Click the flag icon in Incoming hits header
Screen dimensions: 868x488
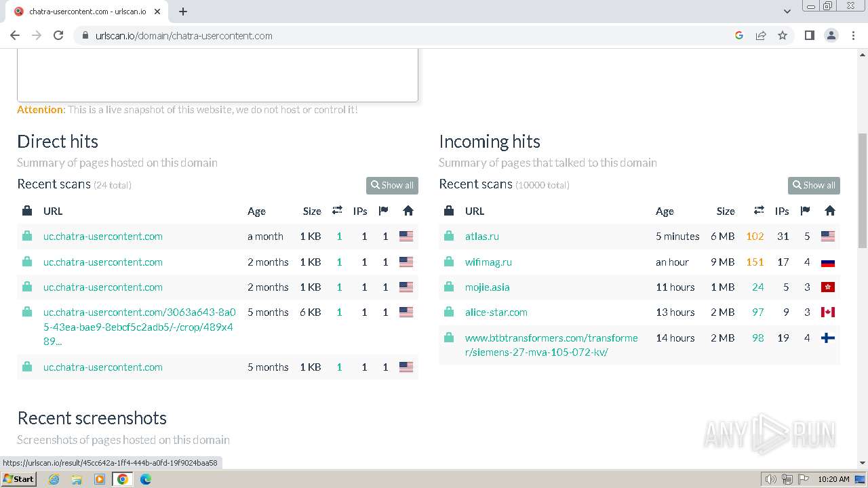click(x=805, y=211)
